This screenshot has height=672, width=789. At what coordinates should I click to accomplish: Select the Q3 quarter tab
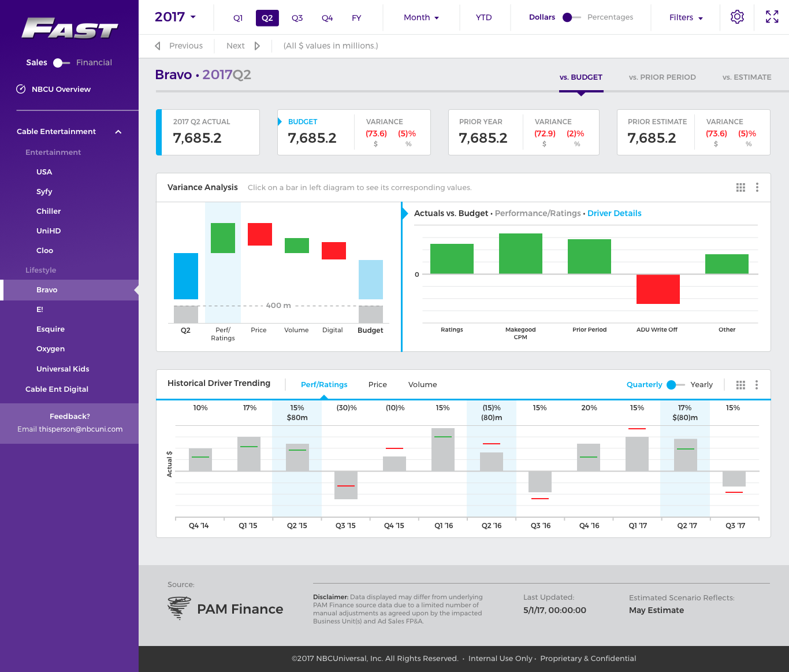[297, 18]
